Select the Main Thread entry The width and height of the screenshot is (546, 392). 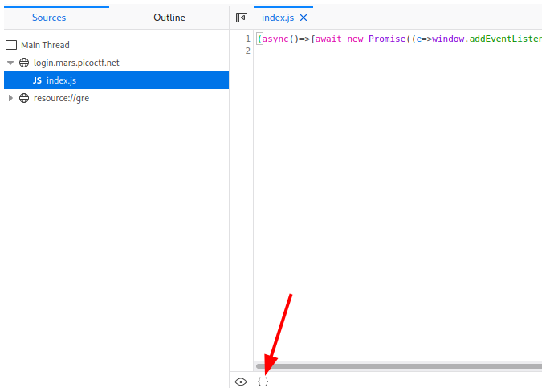point(45,45)
